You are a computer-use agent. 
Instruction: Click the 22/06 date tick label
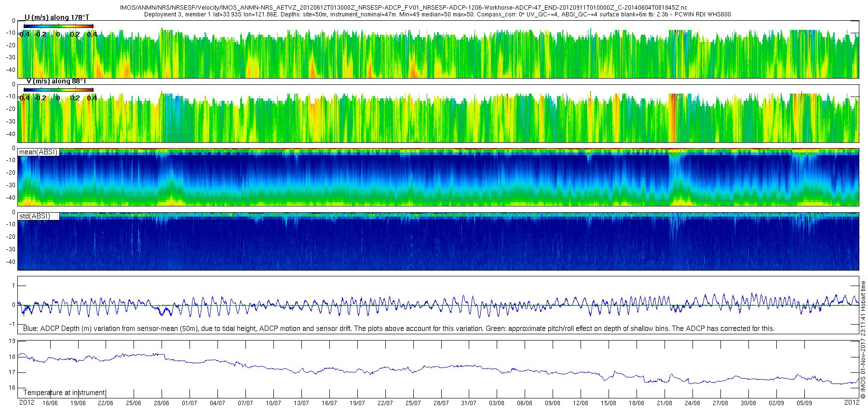coord(106,403)
